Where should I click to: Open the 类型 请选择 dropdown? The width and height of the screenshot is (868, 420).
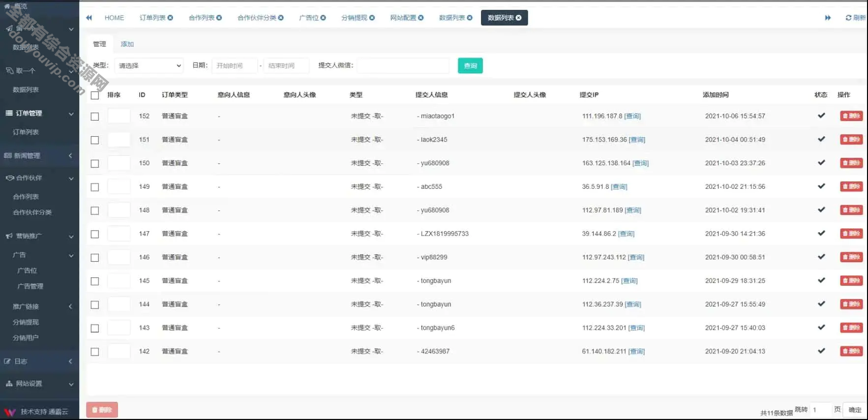coord(149,65)
